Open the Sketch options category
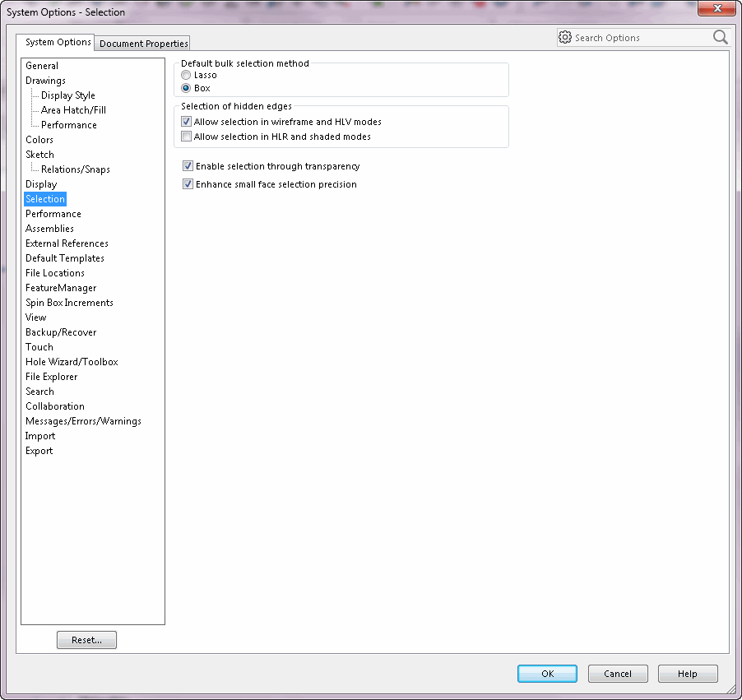The image size is (742, 700). click(39, 155)
